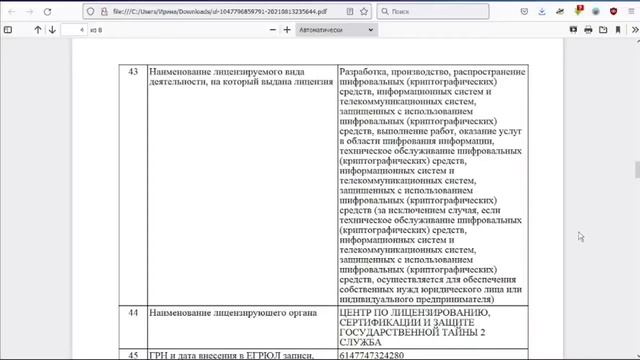
Task: Click text 'Наименование лицензируемого вида'
Action: 227,72
